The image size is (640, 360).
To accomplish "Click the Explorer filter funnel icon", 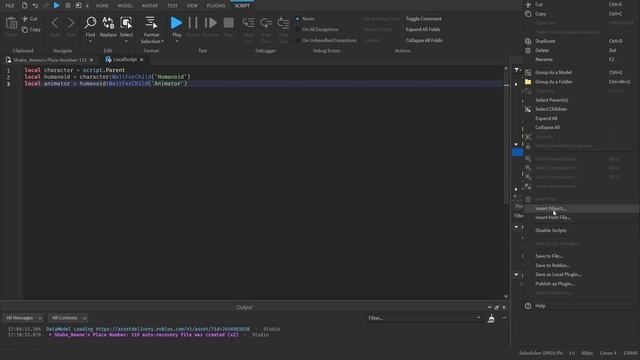I will coord(516,70).
